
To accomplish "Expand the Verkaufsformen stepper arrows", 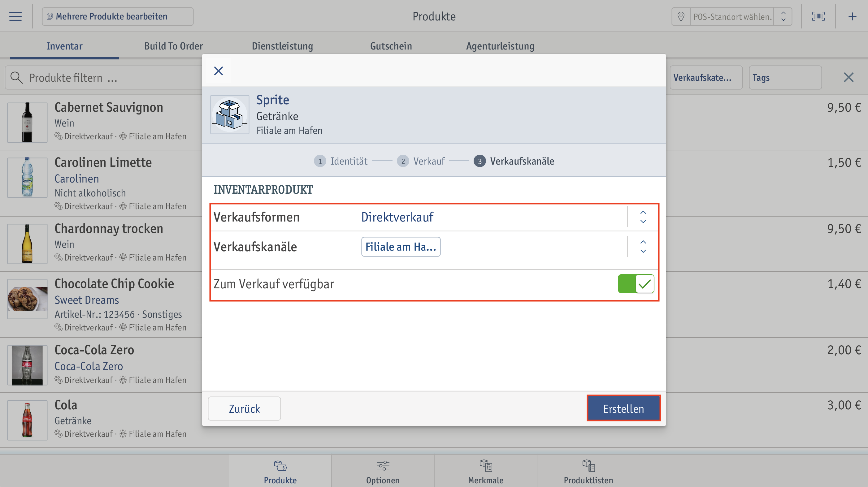I will pos(643,217).
